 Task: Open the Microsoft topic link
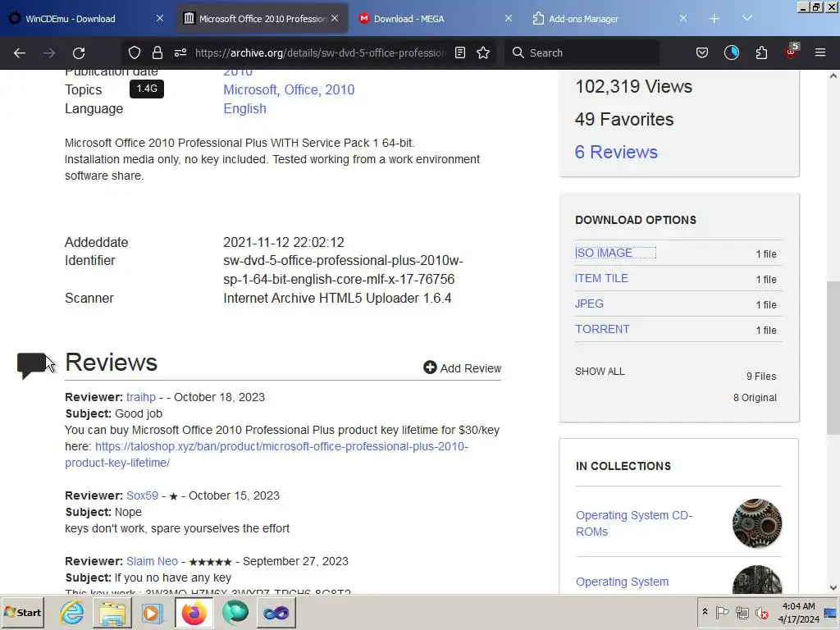[x=249, y=89]
